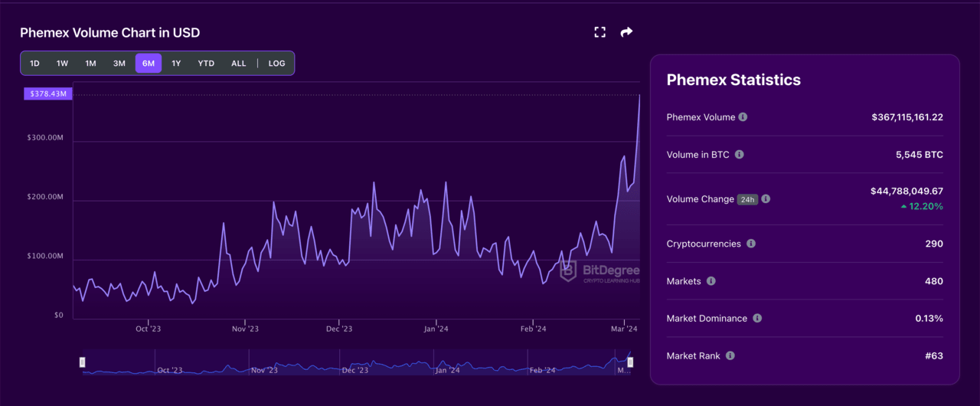Image resolution: width=980 pixels, height=406 pixels.
Task: Show ALL time volume data
Action: coord(239,64)
